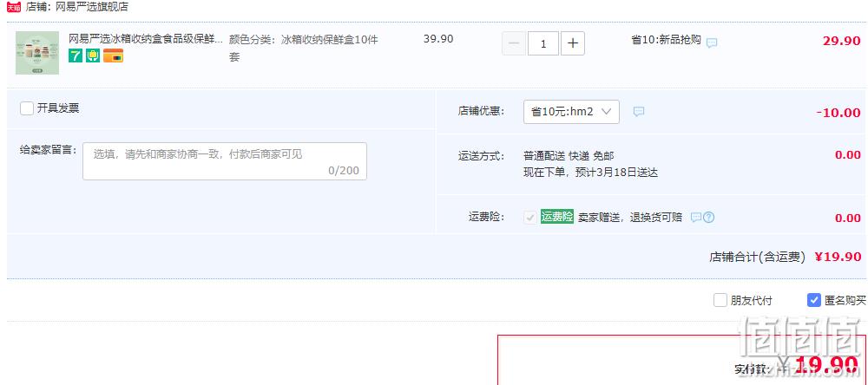Click the green shield guarantee badge icon
Screen dimensions: 868x385
pyautogui.click(x=93, y=55)
